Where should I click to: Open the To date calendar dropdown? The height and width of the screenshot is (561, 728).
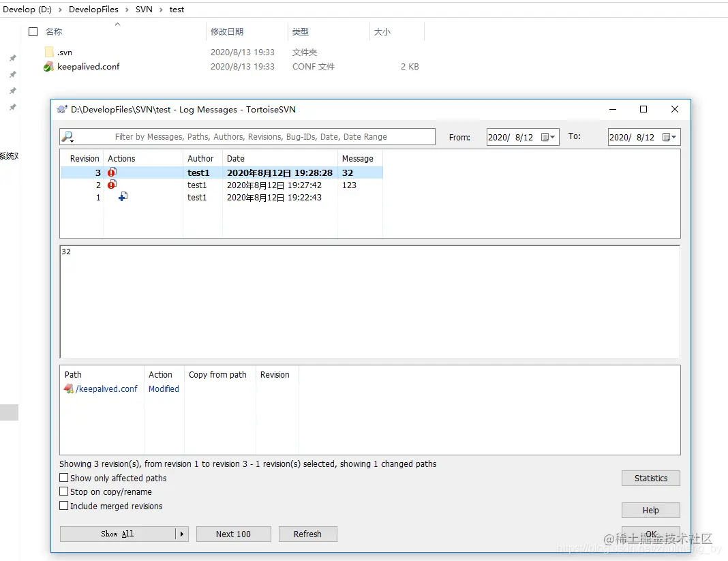click(x=669, y=137)
